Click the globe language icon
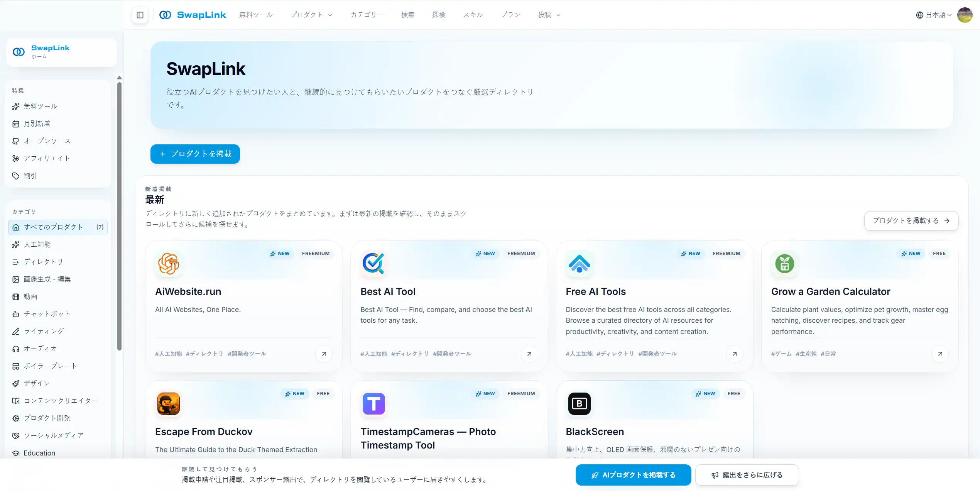The height and width of the screenshot is (491, 980). pos(920,15)
